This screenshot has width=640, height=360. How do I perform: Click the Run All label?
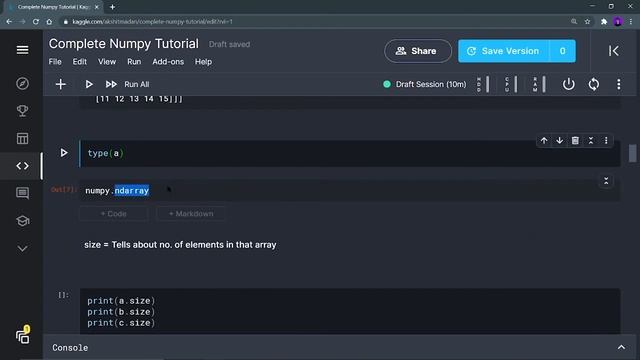coord(137,84)
